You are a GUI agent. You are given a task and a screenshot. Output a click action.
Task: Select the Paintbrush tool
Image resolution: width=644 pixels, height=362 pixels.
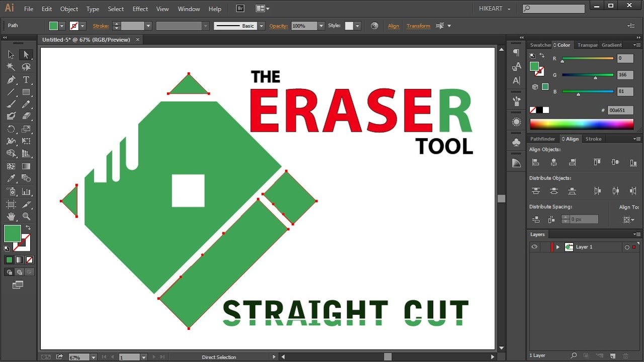[x=11, y=104]
